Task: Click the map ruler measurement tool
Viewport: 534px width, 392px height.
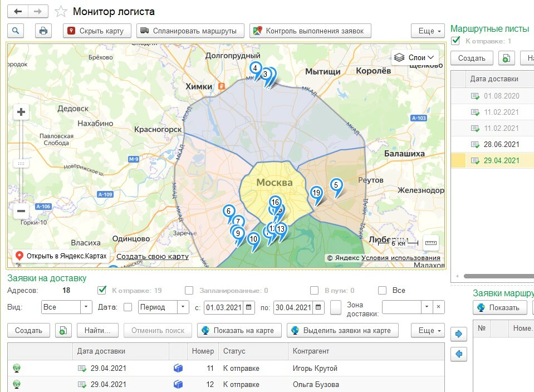Action: (431, 243)
